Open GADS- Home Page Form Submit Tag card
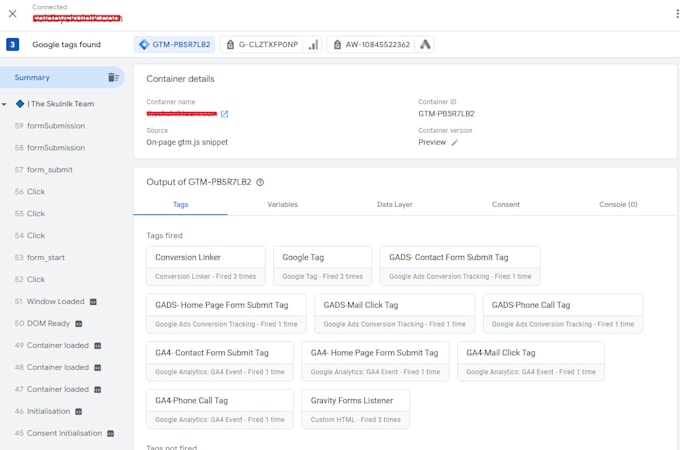Image resolution: width=680 pixels, height=450 pixels. pos(226,313)
